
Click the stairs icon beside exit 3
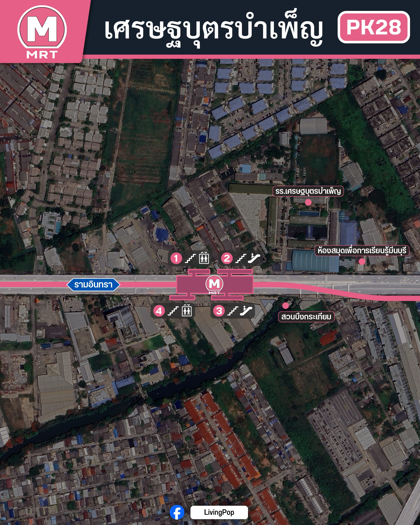pyautogui.click(x=232, y=311)
